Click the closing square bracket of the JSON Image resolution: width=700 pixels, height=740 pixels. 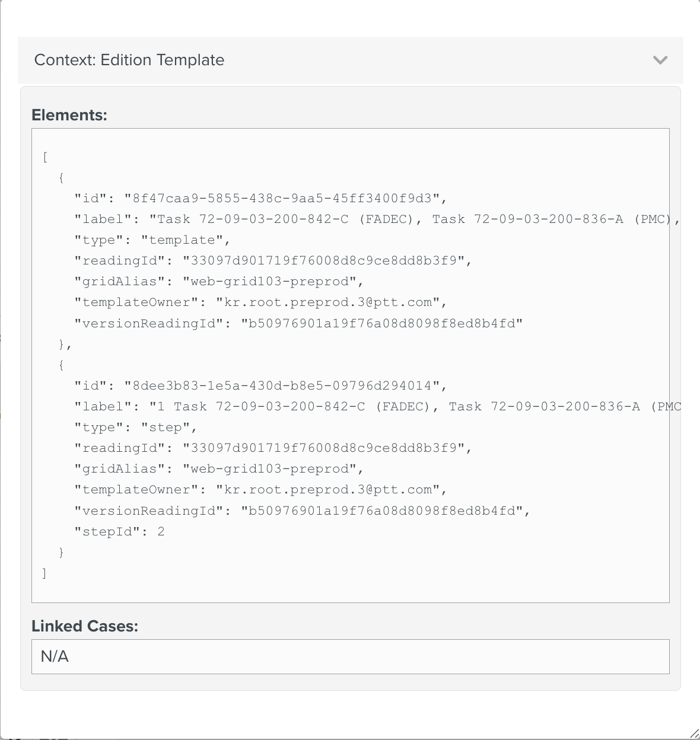(44, 573)
